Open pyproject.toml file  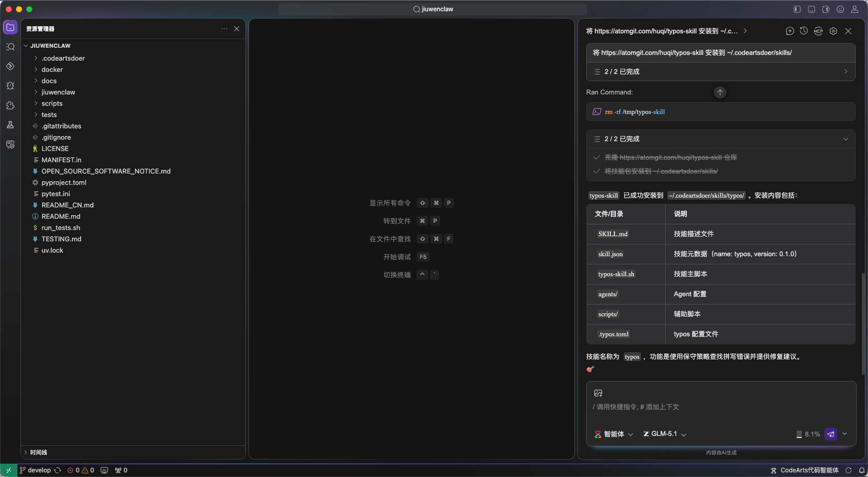coord(133,183)
